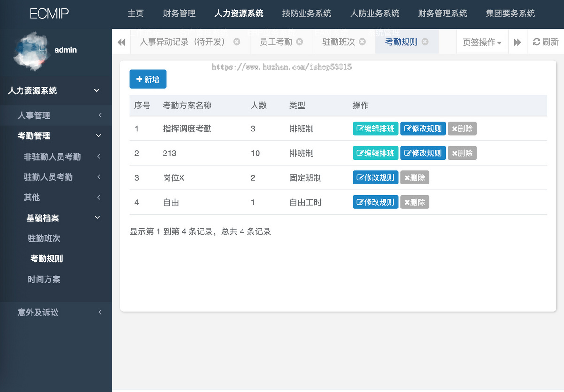This screenshot has height=392, width=564.
Task: Open 财务管理系统 top menu
Action: tap(443, 14)
